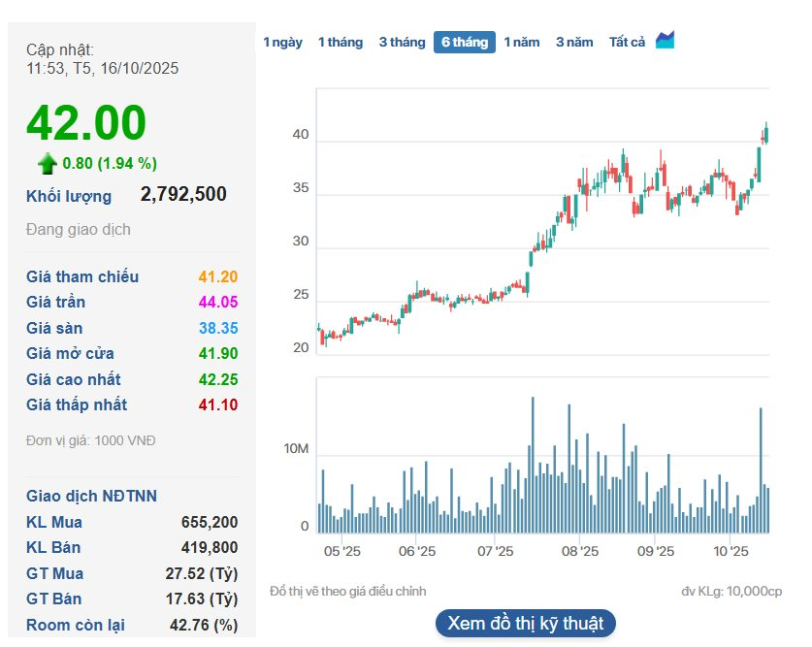The image size is (812, 647).
Task: Click the 10M volume axis label
Action: tap(296, 450)
